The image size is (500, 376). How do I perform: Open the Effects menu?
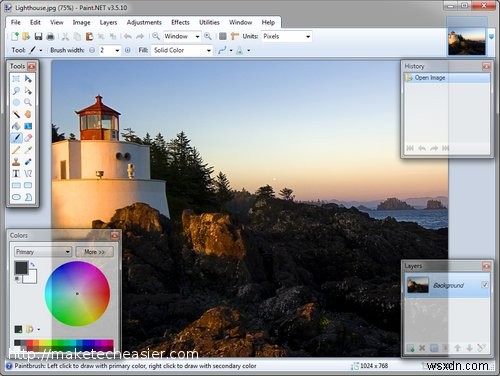(180, 22)
